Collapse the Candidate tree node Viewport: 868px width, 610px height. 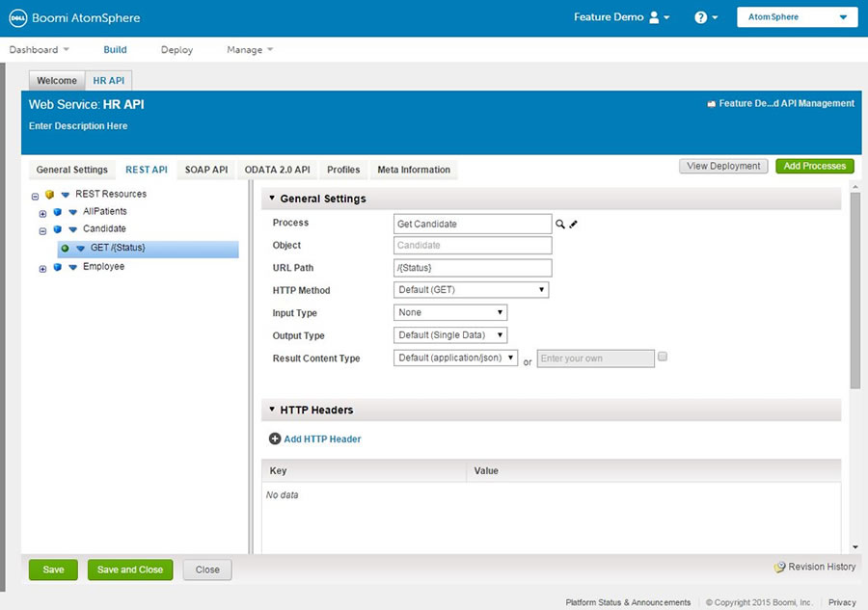coord(42,230)
